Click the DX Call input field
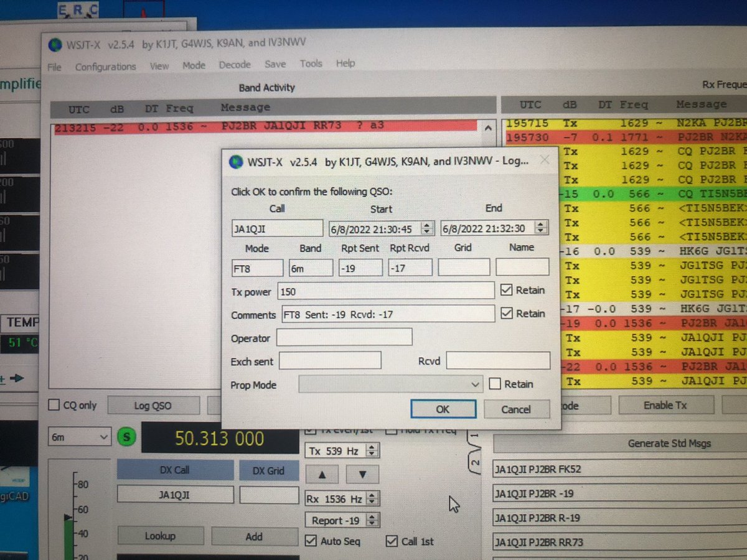 [x=175, y=495]
